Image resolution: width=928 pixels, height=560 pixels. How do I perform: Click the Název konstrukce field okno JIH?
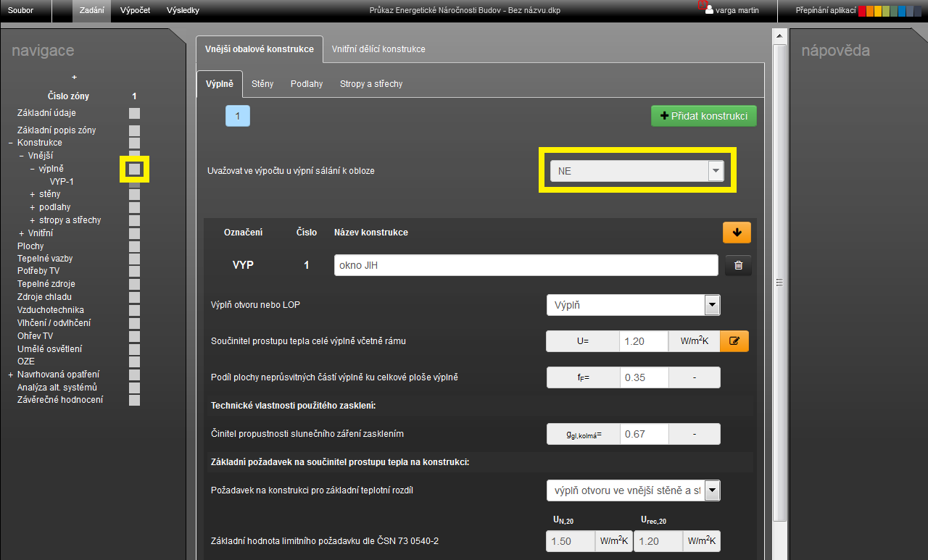point(526,265)
